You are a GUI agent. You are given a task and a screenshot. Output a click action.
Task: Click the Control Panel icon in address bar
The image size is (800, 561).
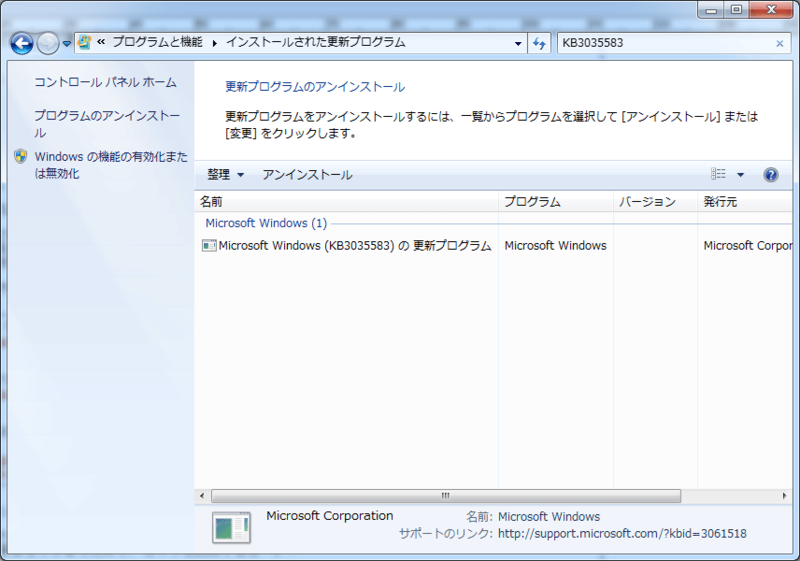(85, 42)
